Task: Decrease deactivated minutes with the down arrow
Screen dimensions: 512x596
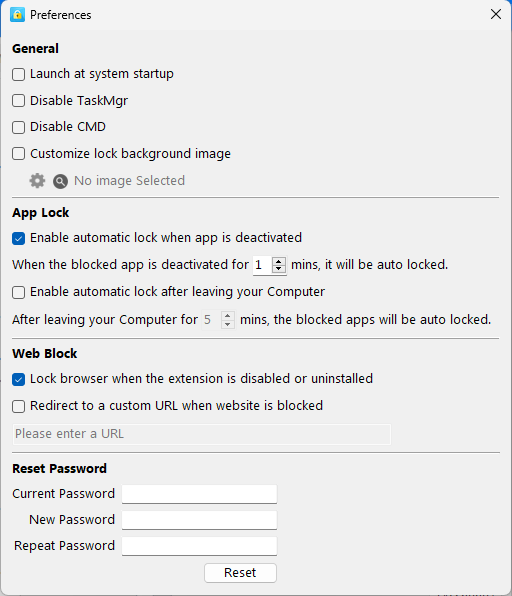Action: pyautogui.click(x=279, y=268)
